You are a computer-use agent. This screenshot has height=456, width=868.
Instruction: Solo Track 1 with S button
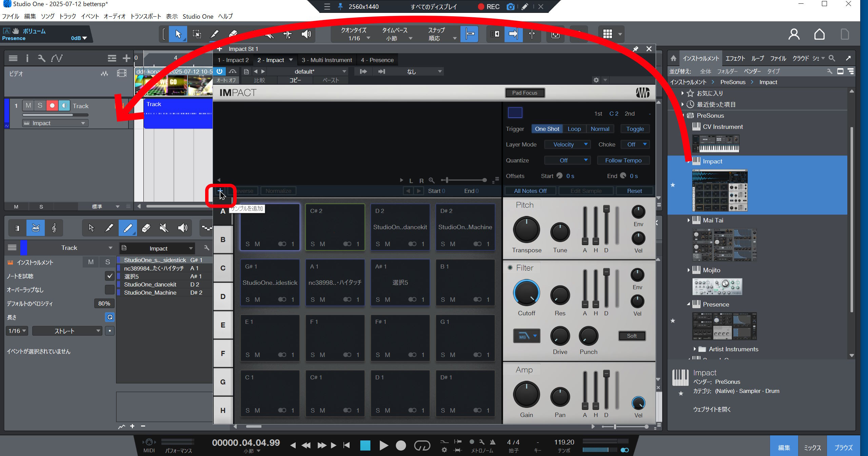click(40, 105)
